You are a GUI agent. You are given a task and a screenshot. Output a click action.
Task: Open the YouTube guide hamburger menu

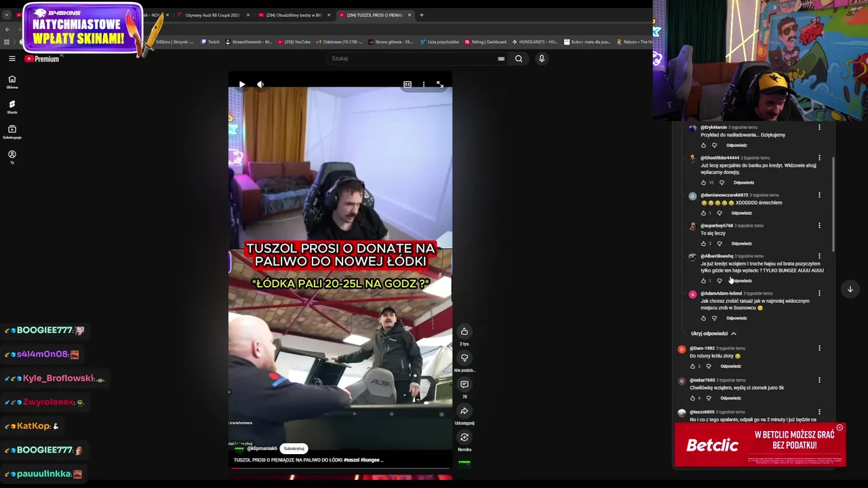(12, 59)
